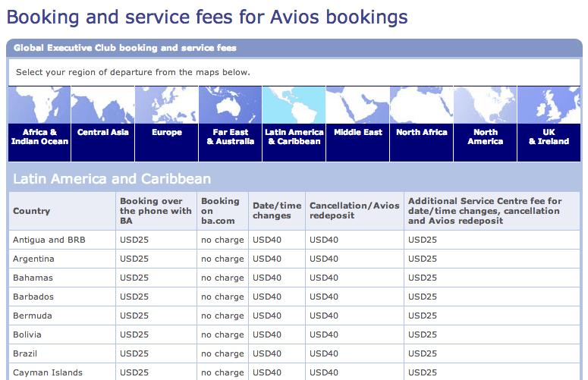Click the Central Asia tab label

pos(103,132)
